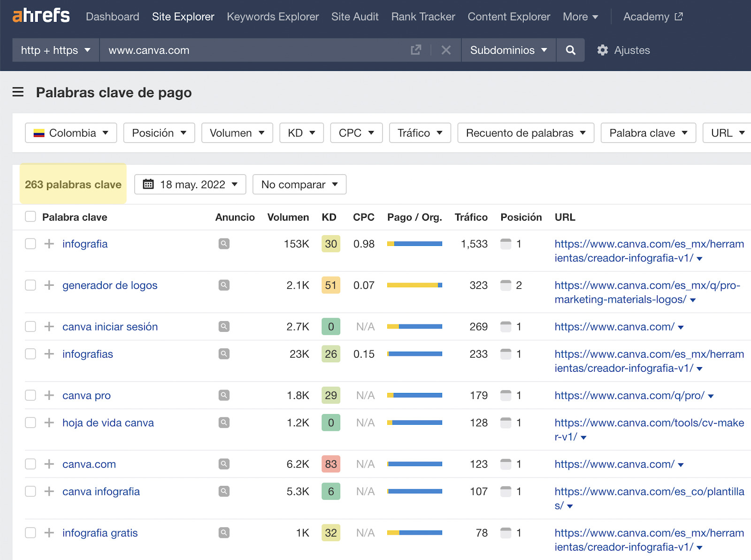This screenshot has height=560, width=751.
Task: Open SERP position icon for infografia row
Action: tap(506, 244)
